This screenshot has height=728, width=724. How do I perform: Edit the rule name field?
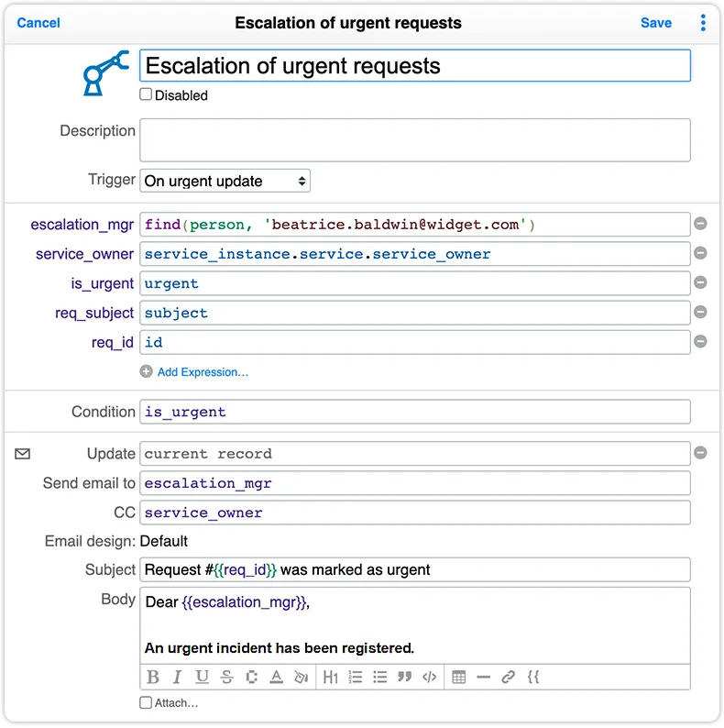(x=415, y=65)
